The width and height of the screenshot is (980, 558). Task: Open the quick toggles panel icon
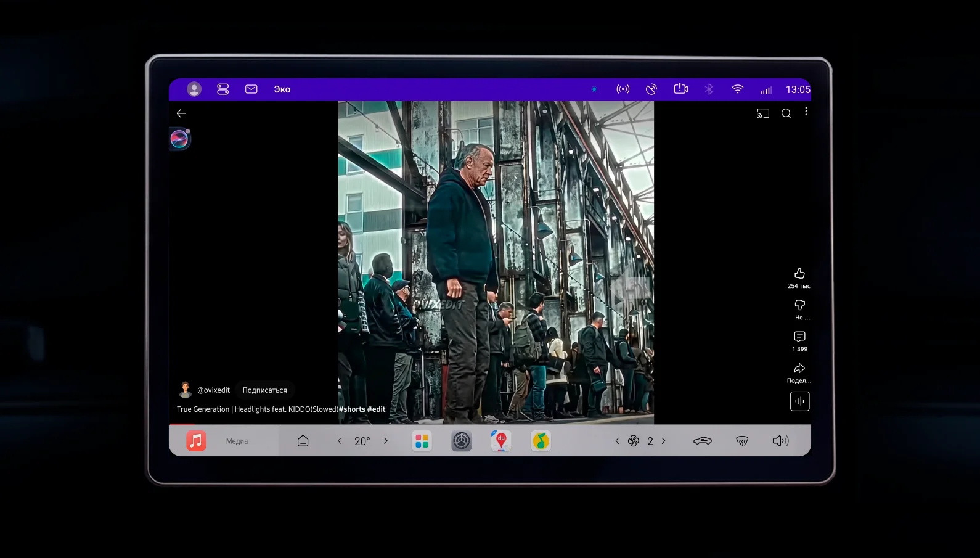click(x=223, y=89)
